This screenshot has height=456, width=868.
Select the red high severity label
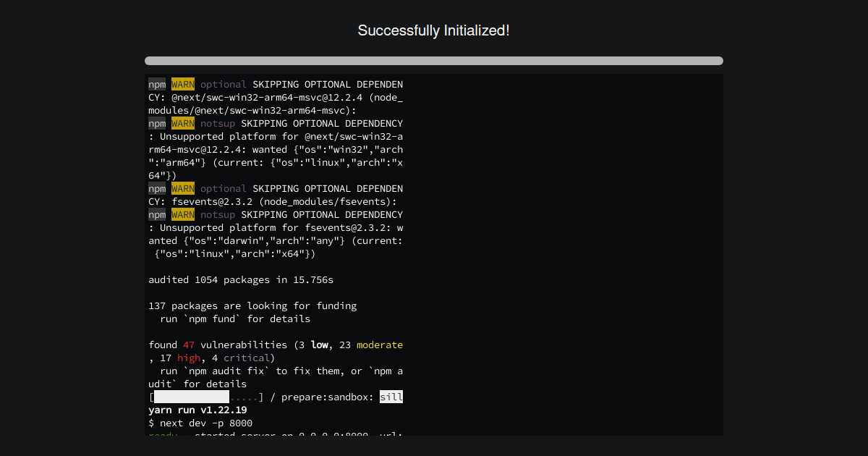[189, 358]
